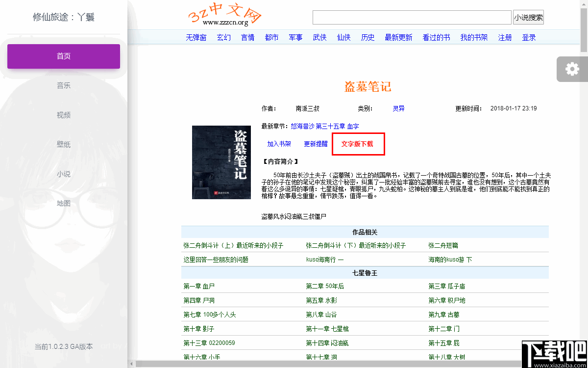Viewport: 588px width, 368px height.
Task: Click 加入书架 link
Action: [279, 144]
